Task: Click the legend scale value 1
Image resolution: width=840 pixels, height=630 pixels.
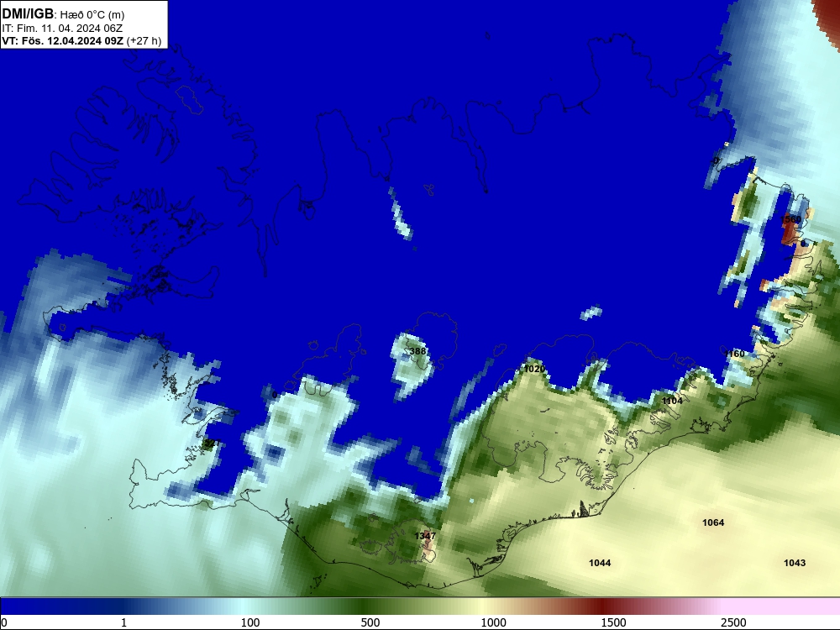Action: click(123, 622)
